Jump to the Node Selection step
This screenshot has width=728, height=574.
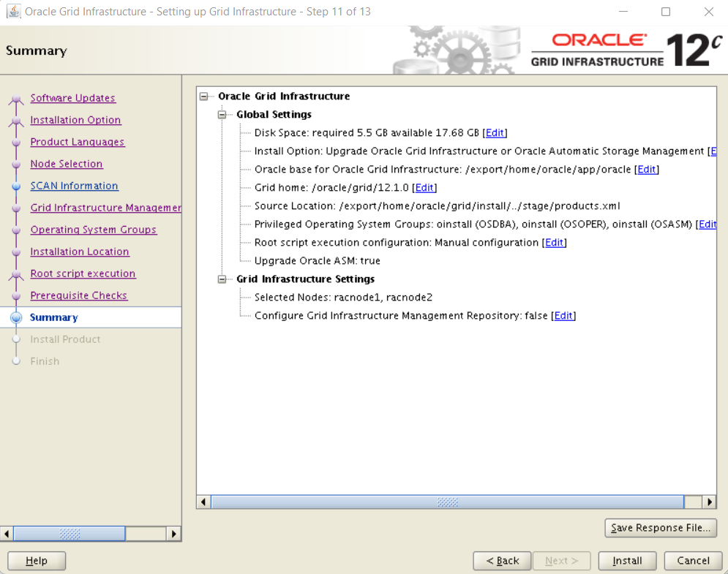(67, 164)
